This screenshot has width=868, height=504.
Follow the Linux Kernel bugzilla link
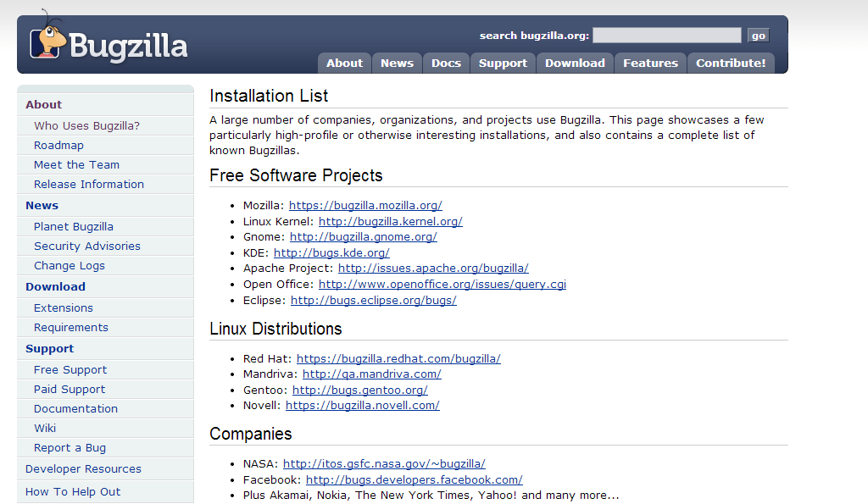tap(390, 222)
